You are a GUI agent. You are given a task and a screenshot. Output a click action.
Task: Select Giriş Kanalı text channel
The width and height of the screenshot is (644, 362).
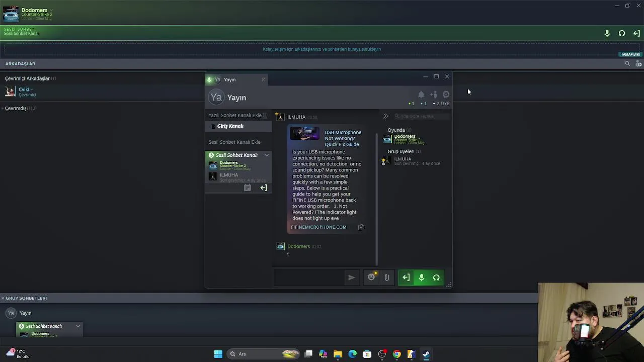point(238,126)
